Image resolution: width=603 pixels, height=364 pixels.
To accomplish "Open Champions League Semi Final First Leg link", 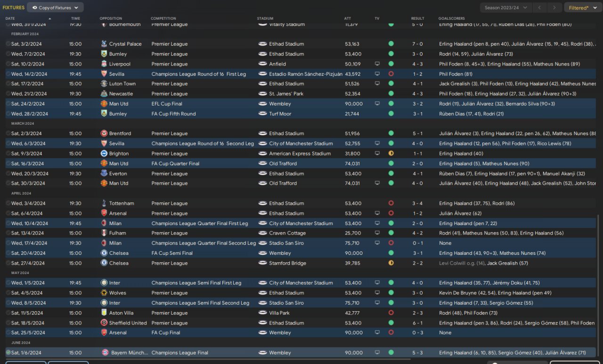I will [196, 283].
